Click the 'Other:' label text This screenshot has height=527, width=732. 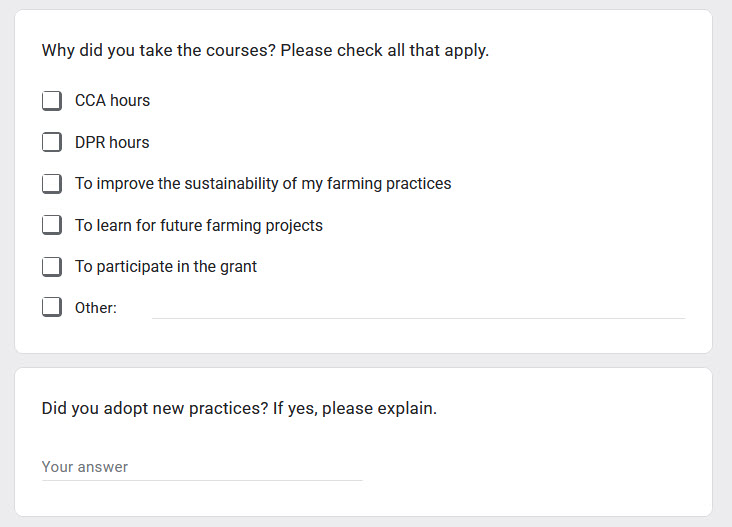96,308
